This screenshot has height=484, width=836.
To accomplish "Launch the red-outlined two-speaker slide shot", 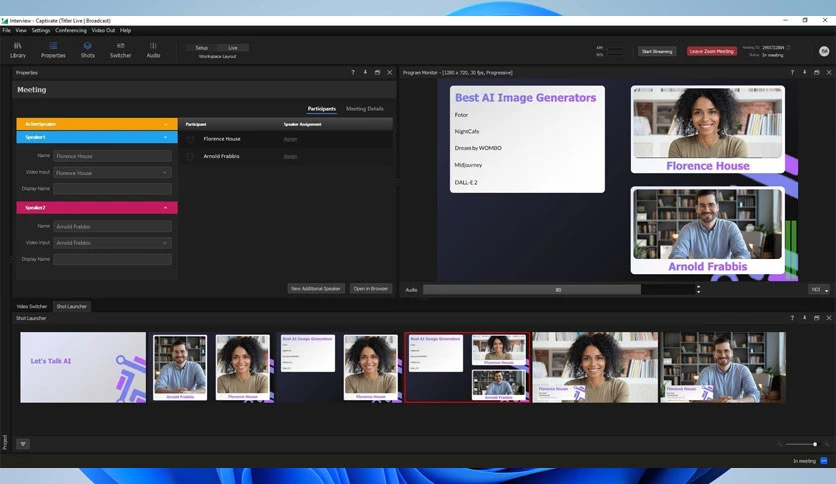I will [468, 367].
